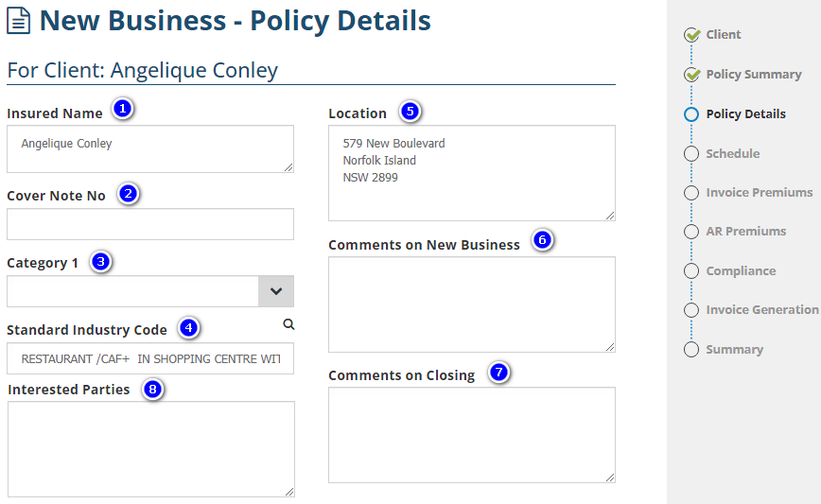This screenshot has height=504, width=821.
Task: Click the numbered marker 1 beside Insured Name
Action: 121,109
